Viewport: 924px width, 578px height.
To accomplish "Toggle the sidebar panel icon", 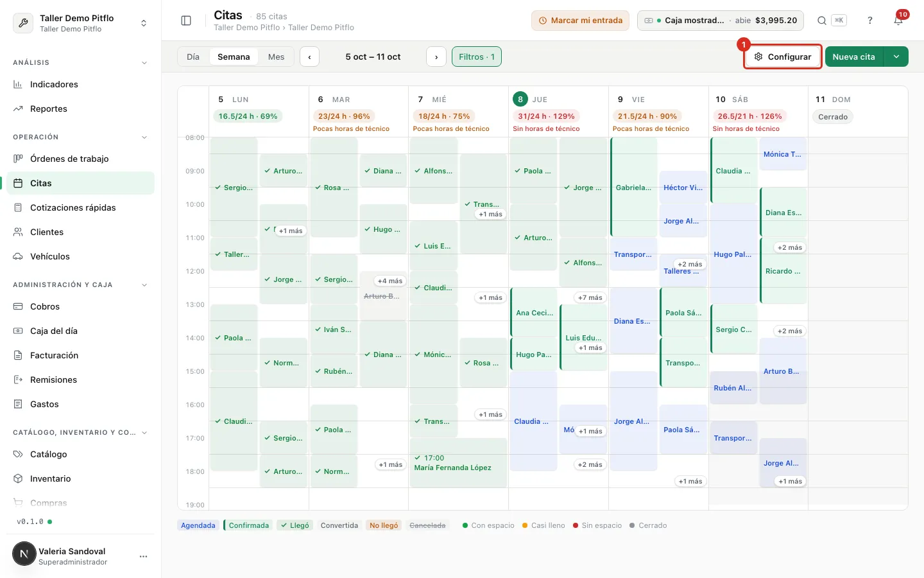I will tap(186, 21).
